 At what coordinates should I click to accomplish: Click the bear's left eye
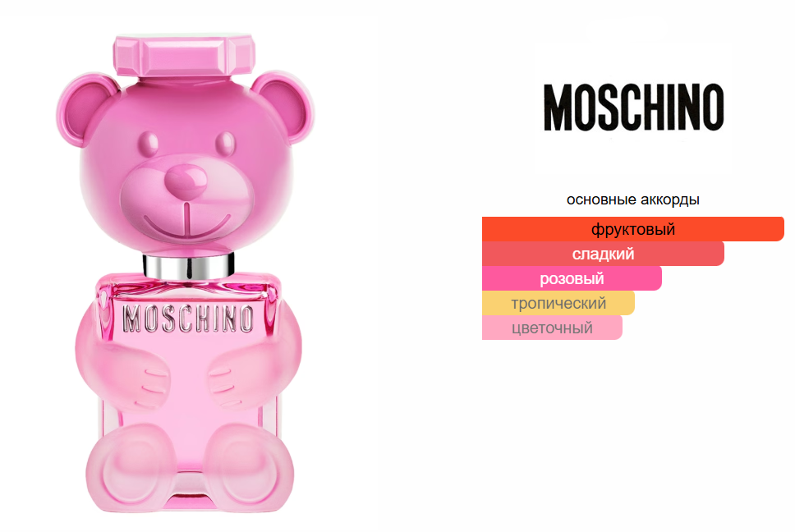(149, 144)
